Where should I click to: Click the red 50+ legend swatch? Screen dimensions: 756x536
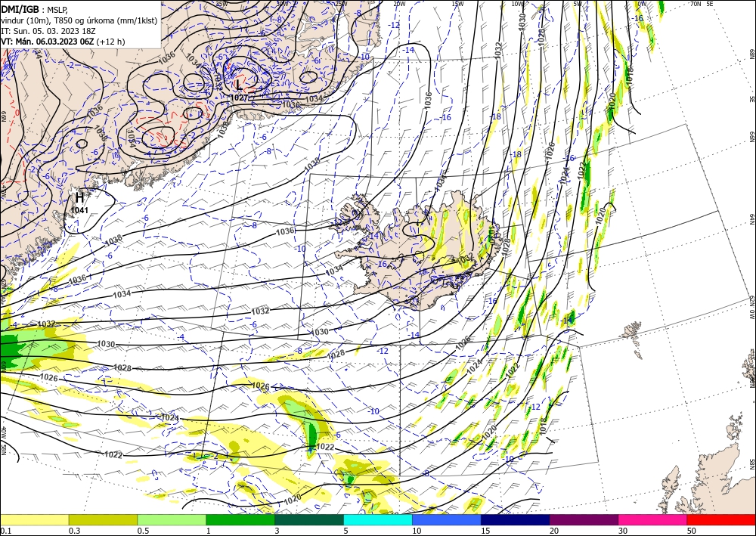coord(721,519)
